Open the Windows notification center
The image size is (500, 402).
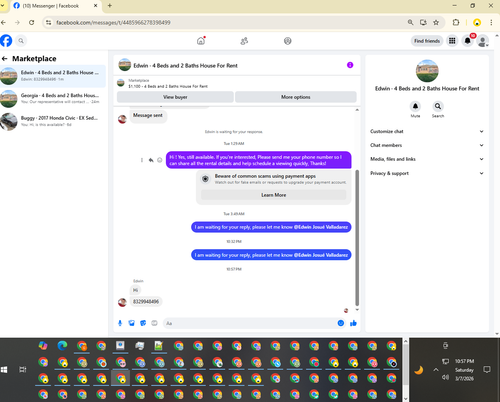pos(487,370)
